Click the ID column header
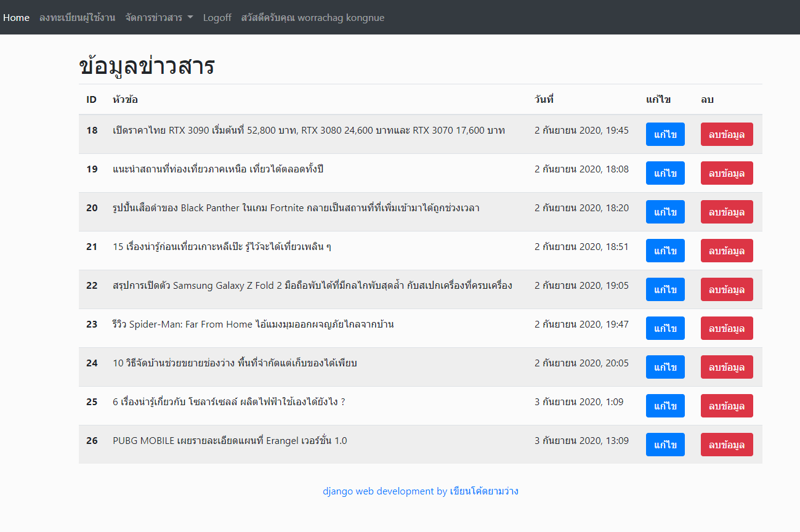 [x=91, y=99]
